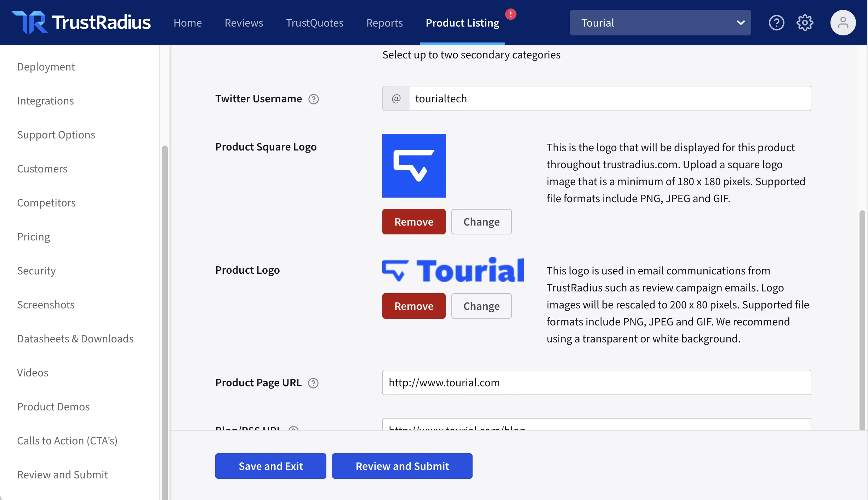The width and height of the screenshot is (868, 500).
Task: Click the 'Product Logo' label
Action: click(x=247, y=270)
